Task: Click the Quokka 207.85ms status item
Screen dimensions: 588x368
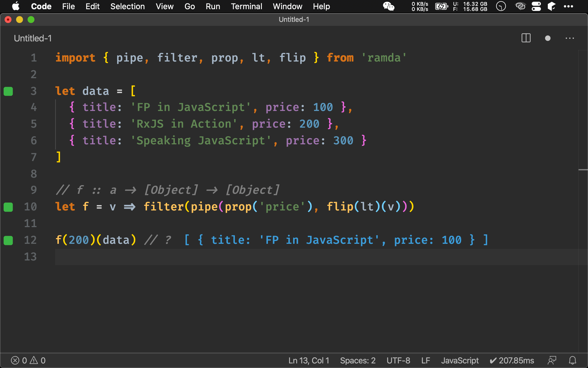Action: click(512, 361)
